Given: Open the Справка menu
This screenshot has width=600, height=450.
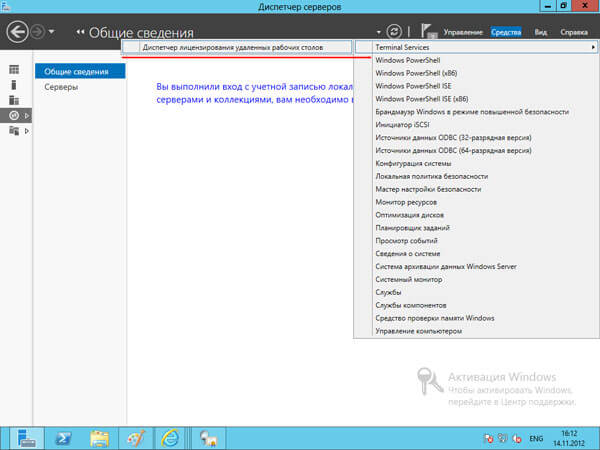Looking at the screenshot, I should (574, 32).
